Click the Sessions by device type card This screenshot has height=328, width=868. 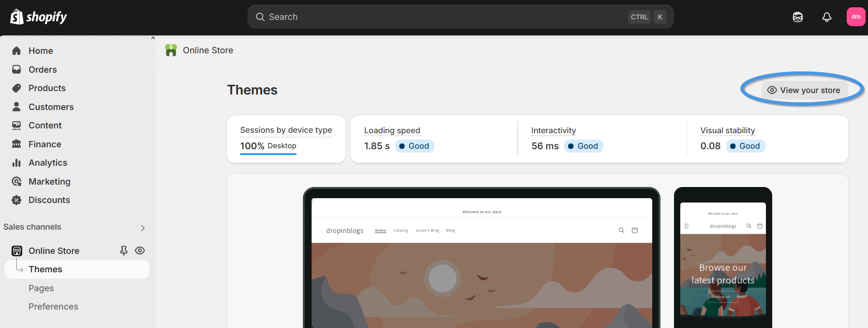[x=286, y=139]
